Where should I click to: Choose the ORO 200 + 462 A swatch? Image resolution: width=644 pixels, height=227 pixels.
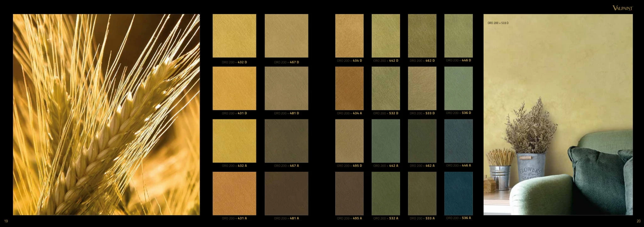pyautogui.click(x=422, y=141)
